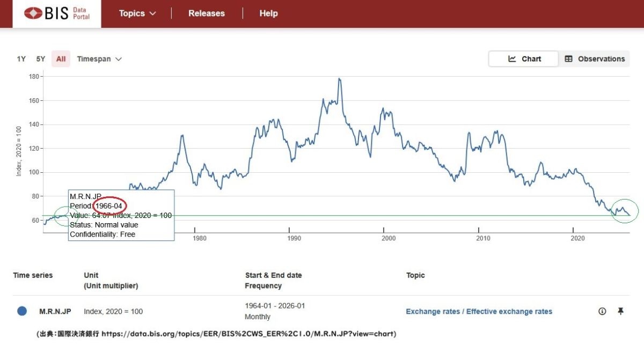Image resolution: width=644 pixels, height=345 pixels.
Task: Pin the M.R.N.JP time series
Action: point(620,311)
